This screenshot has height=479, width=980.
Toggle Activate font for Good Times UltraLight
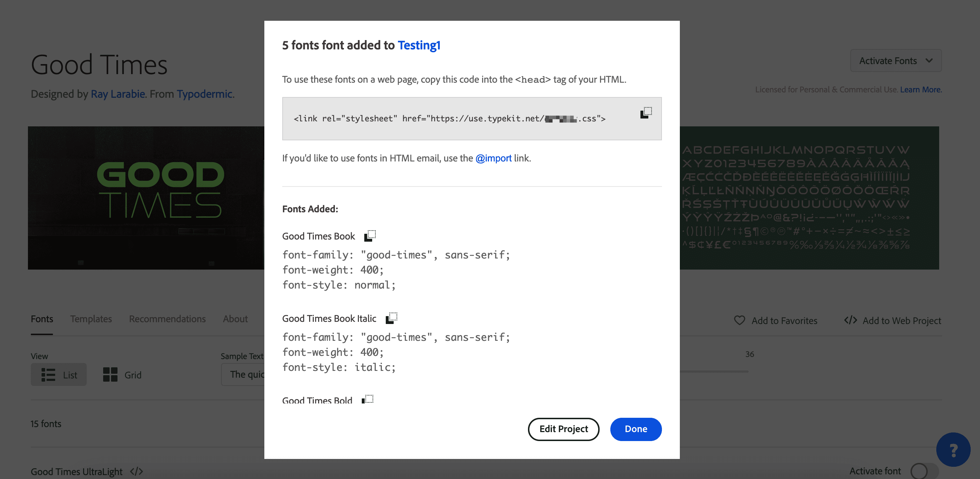coord(924,471)
